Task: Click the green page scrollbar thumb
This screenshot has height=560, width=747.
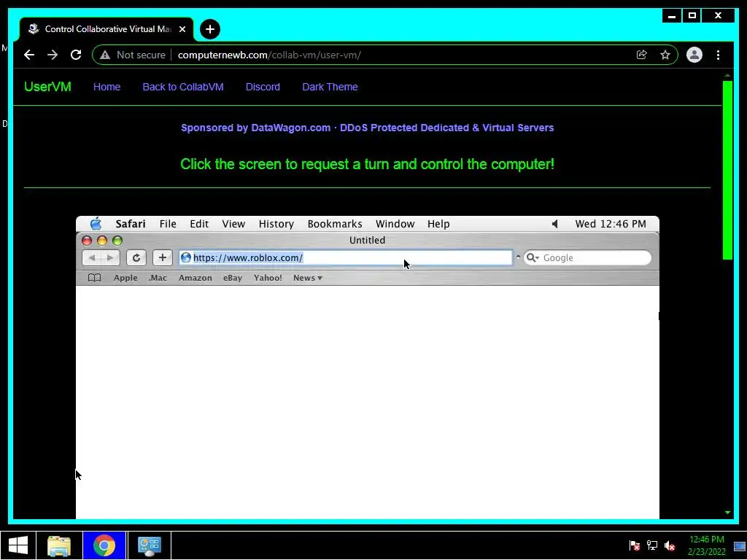Action: point(727,170)
